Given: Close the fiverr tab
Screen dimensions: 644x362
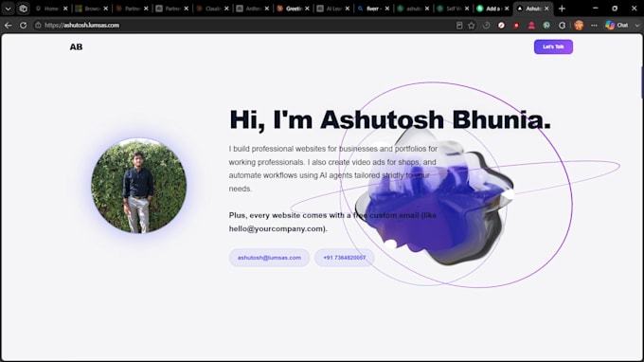Looking at the screenshot, I should (387, 9).
